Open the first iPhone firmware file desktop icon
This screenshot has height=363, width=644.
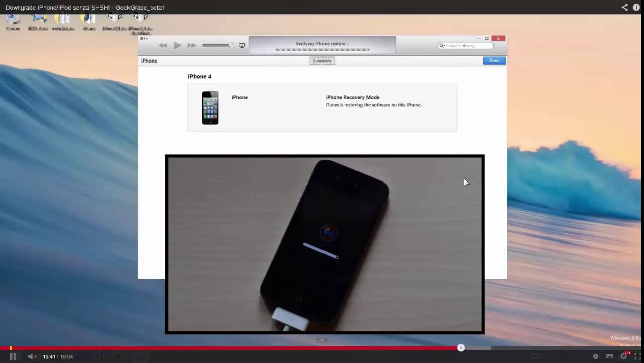pos(115,21)
